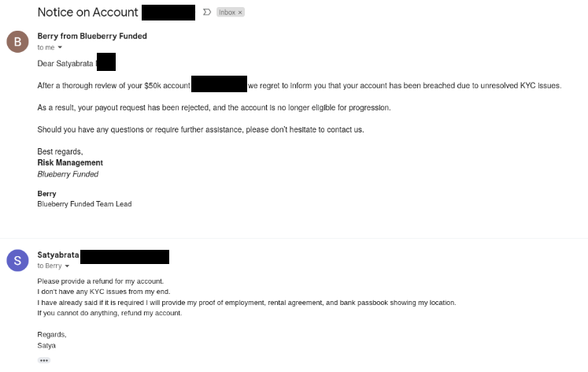This screenshot has height=372, width=588.
Task: Click the 'to me' recipient text
Action: coord(46,48)
